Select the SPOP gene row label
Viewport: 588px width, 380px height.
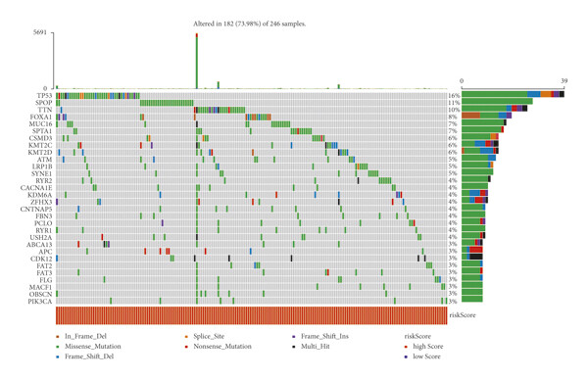(x=44, y=103)
